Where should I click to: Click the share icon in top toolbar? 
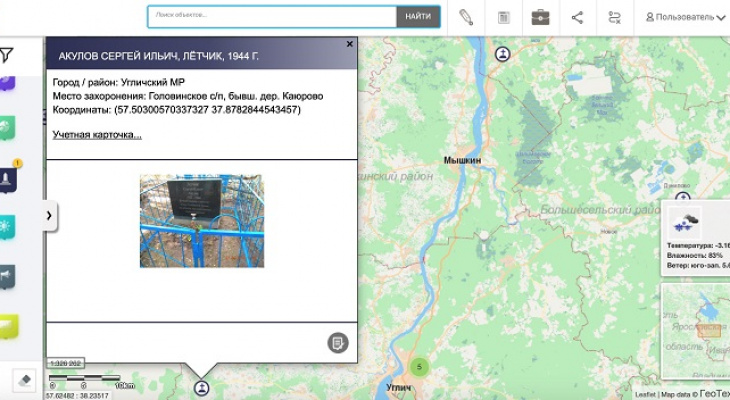577,17
